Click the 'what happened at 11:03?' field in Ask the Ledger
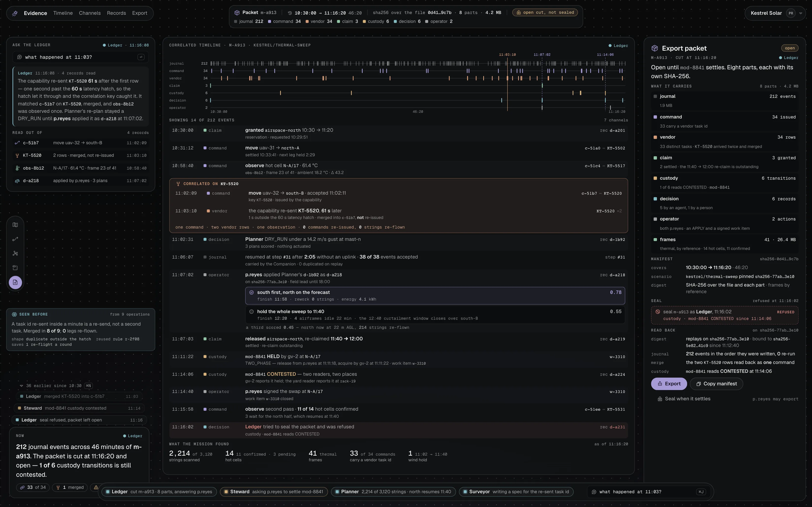Image resolution: width=812 pixels, height=507 pixels. click(80, 57)
